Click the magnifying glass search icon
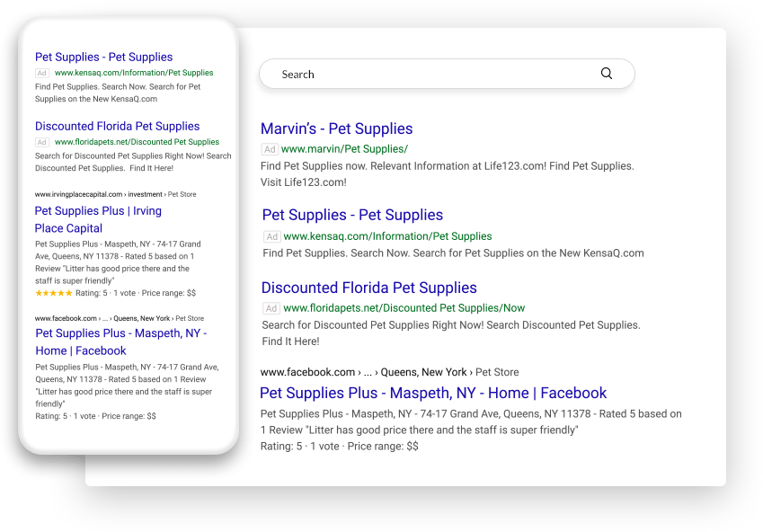This screenshot has height=532, width=763. pyautogui.click(x=607, y=74)
